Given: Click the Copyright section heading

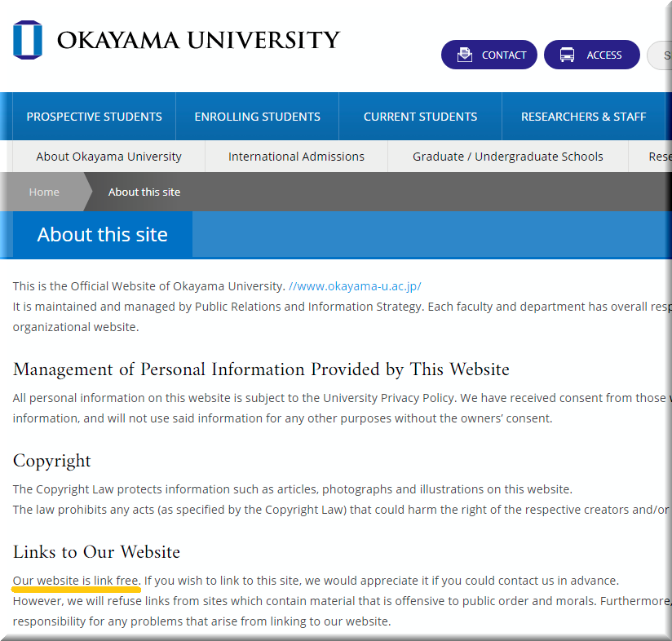Looking at the screenshot, I should (52, 461).
